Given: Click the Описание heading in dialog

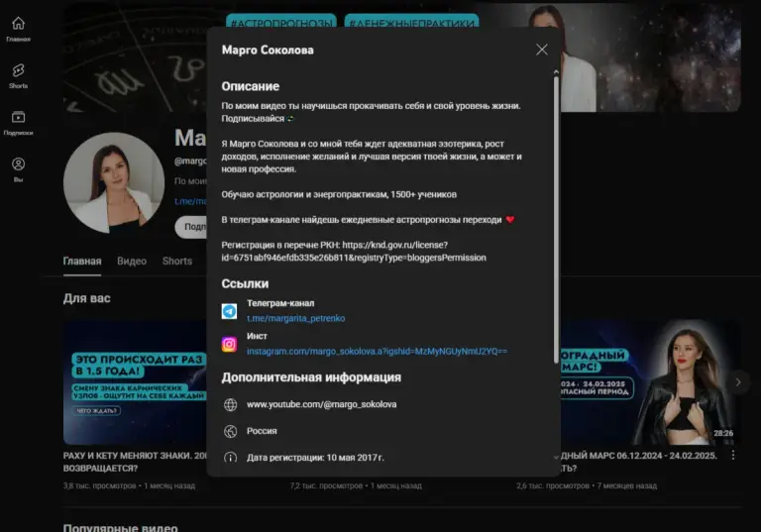Looking at the screenshot, I should pyautogui.click(x=251, y=86).
